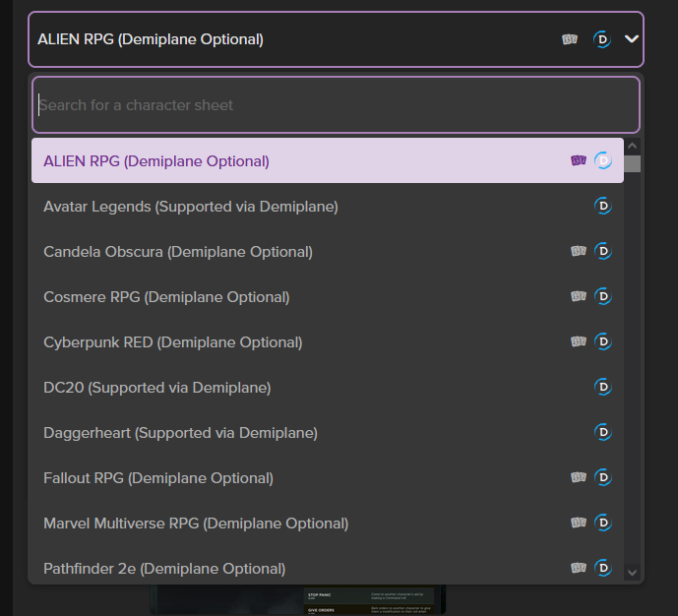This screenshot has width=678, height=616.
Task: Click the dice icon on Fallout RPG row
Action: tap(579, 478)
